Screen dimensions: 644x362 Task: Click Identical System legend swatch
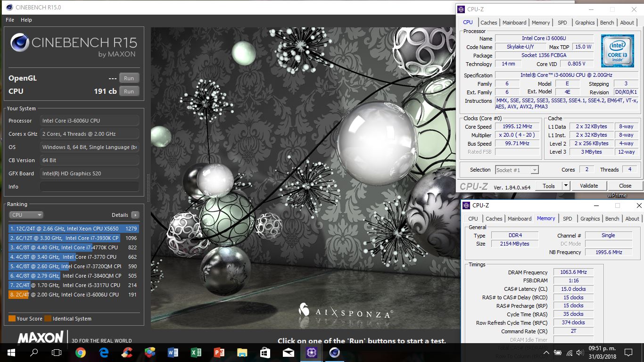click(x=48, y=319)
